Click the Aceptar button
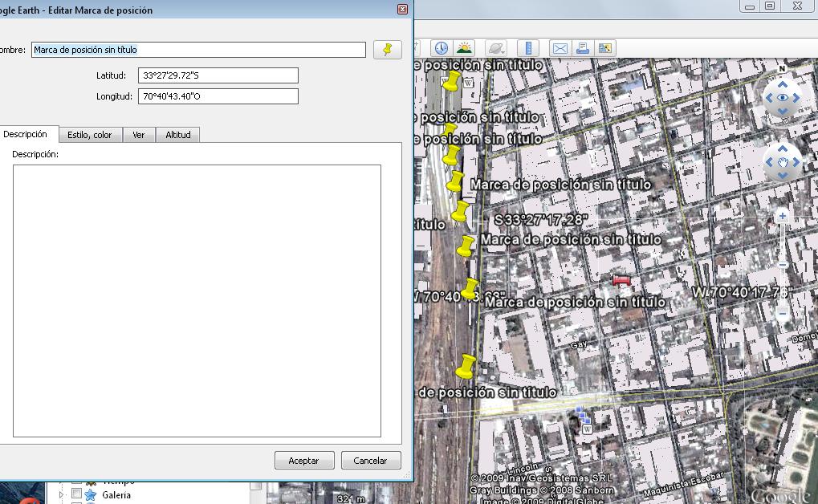This screenshot has height=504, width=818. pyautogui.click(x=303, y=461)
